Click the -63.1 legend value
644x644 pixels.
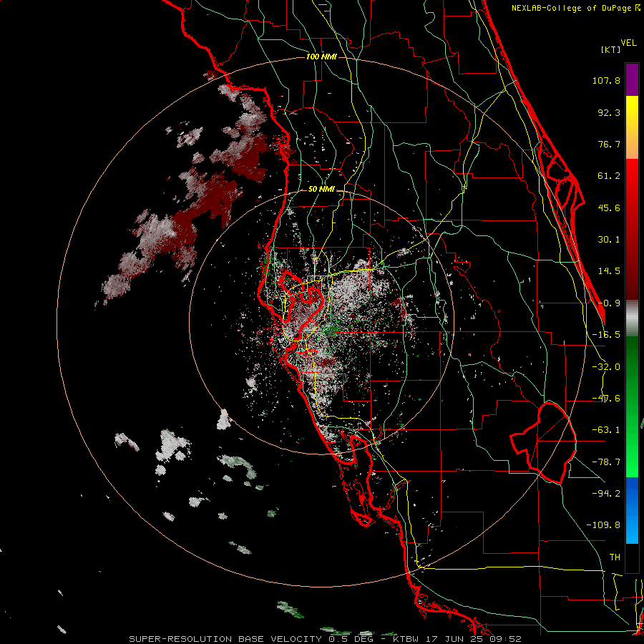(x=606, y=430)
